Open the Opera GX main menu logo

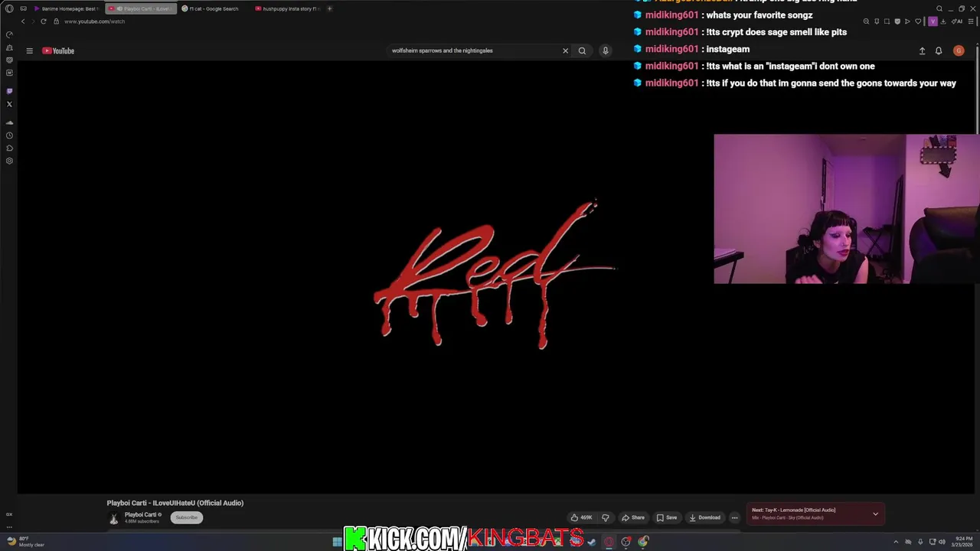[x=9, y=8]
